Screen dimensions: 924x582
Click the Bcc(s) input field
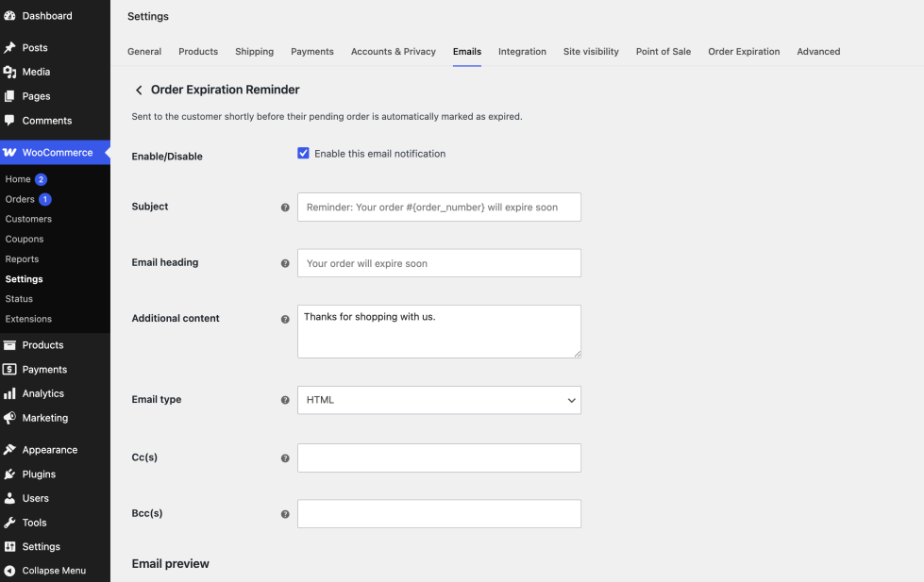tap(439, 514)
